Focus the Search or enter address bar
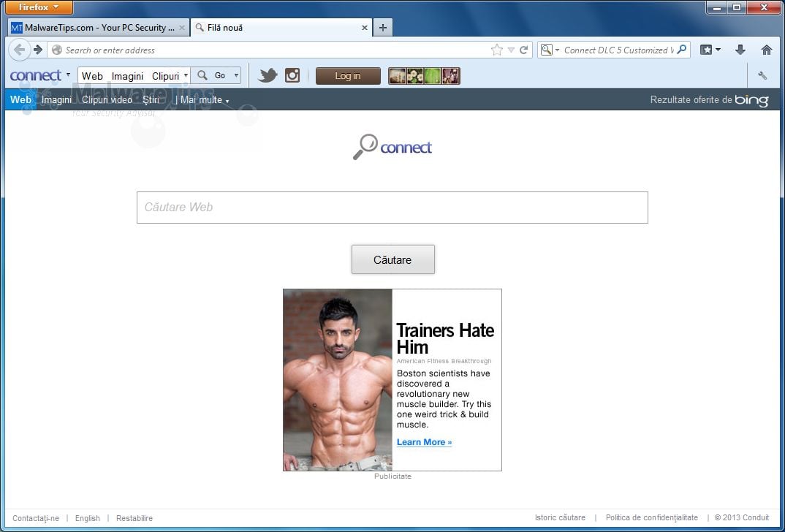The width and height of the screenshot is (785, 532). [270, 50]
